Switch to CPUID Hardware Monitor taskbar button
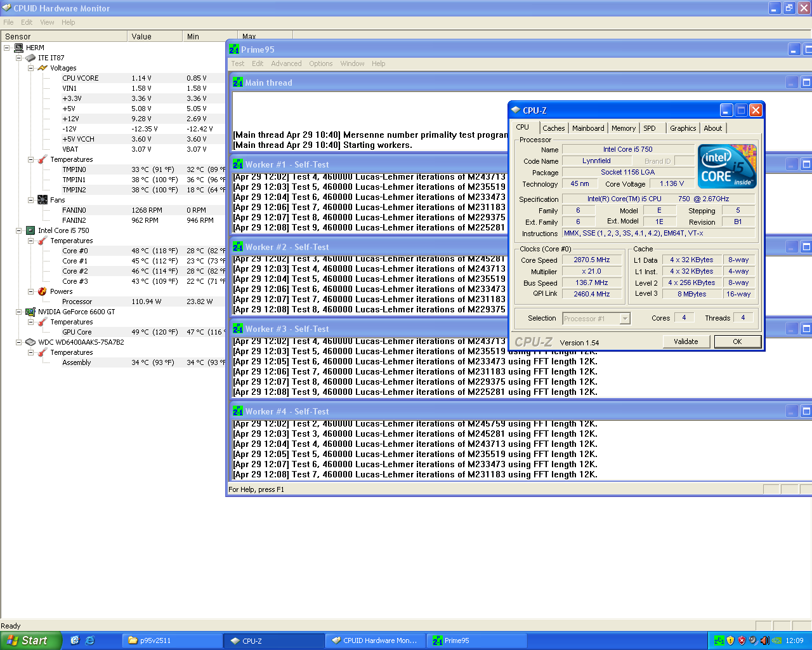The height and width of the screenshot is (650, 812). tap(375, 640)
